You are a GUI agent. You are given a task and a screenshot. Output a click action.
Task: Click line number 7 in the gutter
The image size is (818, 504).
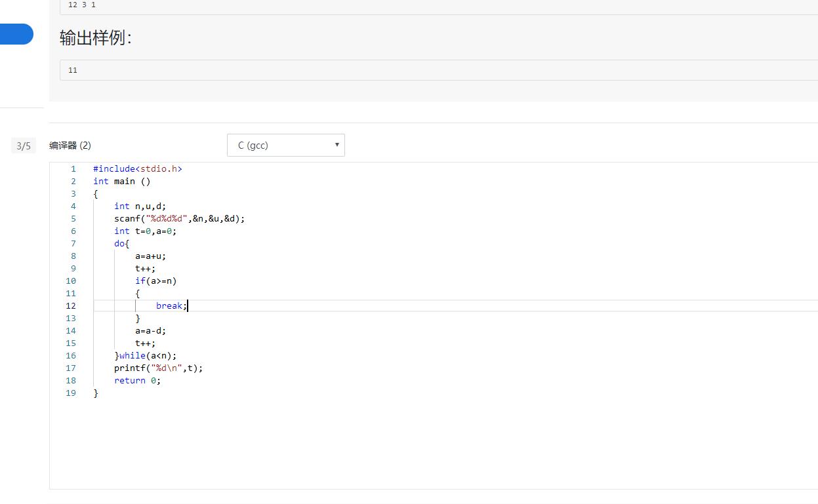(x=73, y=244)
